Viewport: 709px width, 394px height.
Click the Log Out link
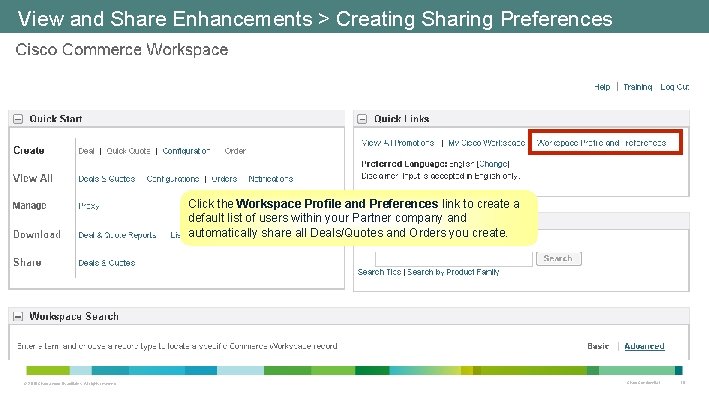click(x=675, y=87)
